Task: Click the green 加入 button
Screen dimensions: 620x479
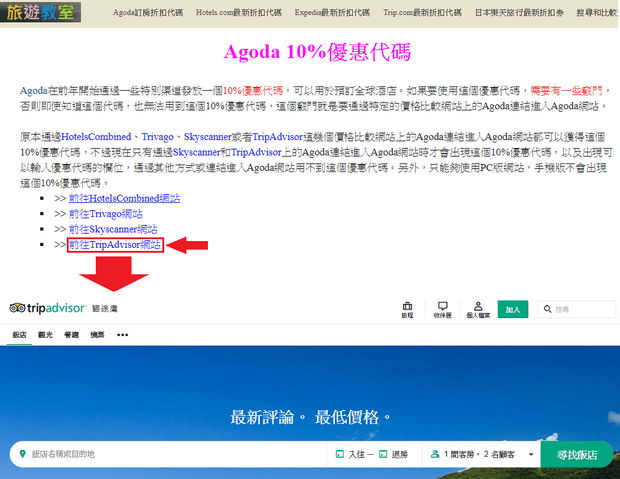Action: click(513, 309)
